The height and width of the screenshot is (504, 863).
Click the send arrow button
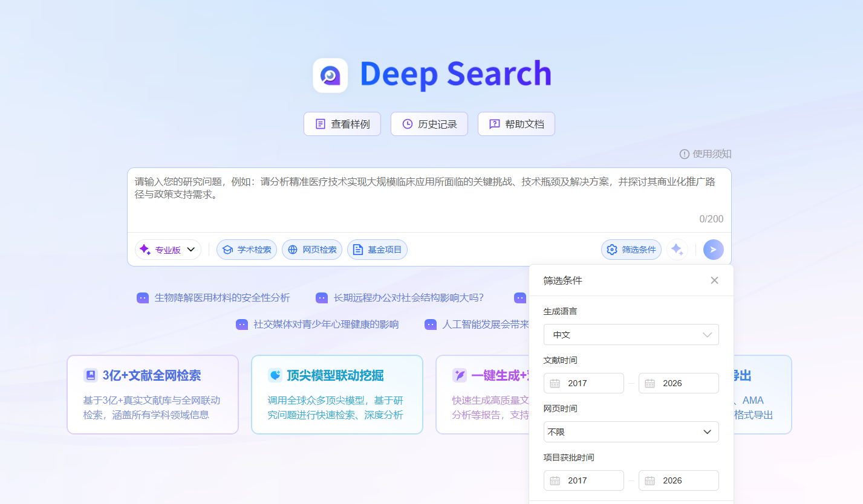pyautogui.click(x=714, y=250)
